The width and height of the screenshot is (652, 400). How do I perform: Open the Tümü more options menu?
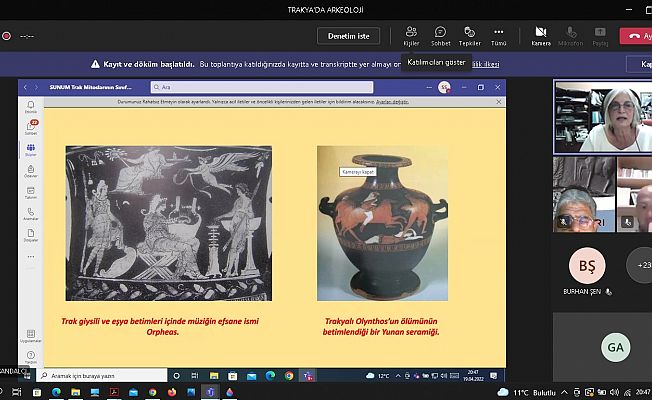click(x=499, y=35)
